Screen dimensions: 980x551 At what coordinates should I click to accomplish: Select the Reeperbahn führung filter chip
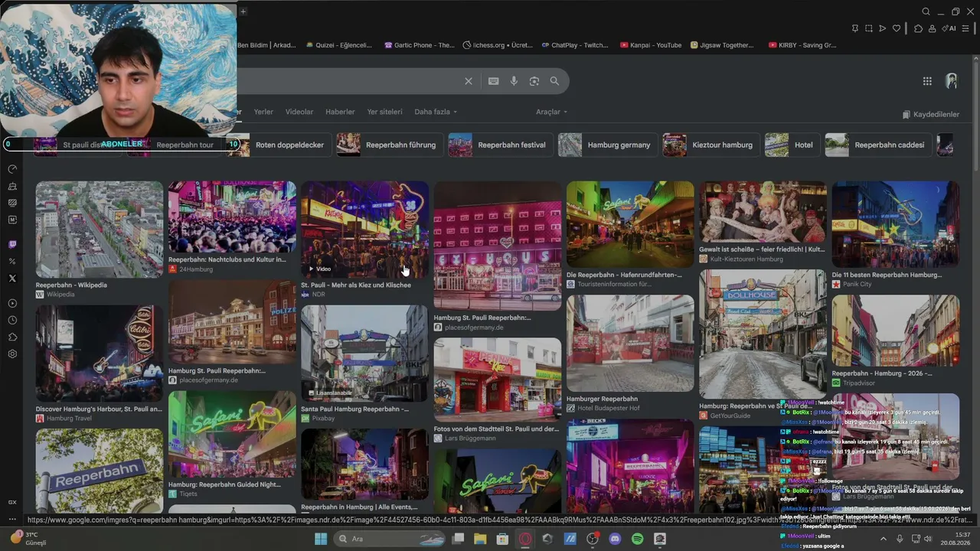coord(389,145)
